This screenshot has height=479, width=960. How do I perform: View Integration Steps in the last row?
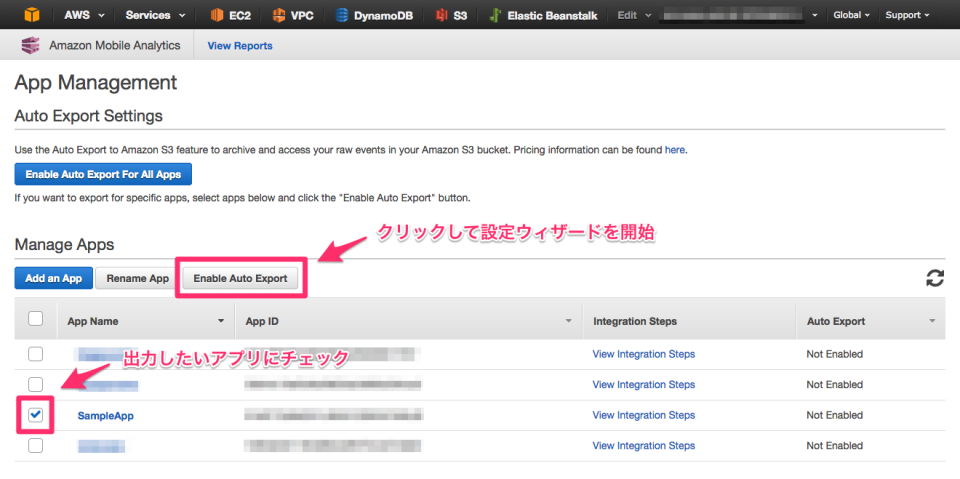(643, 445)
